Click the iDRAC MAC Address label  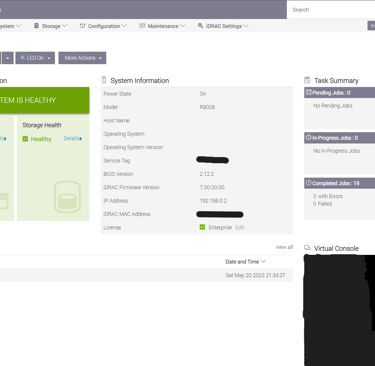point(127,214)
